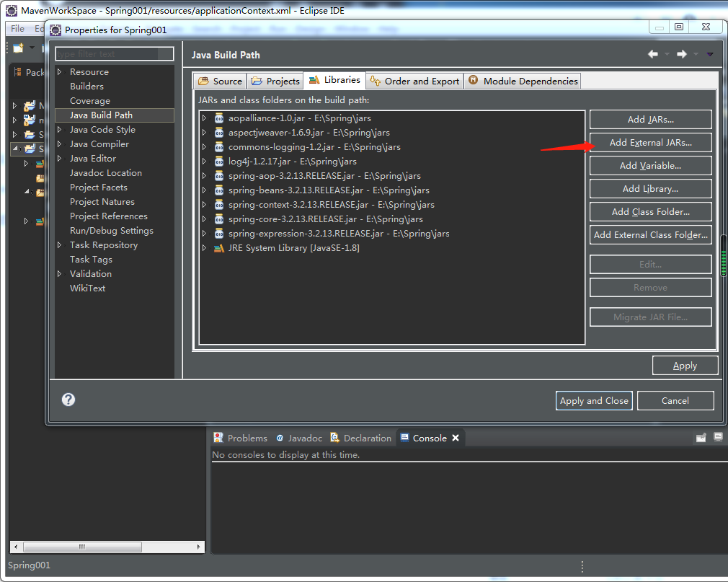Open the Order and Export tab
Screen dimensions: 728x582
point(414,81)
